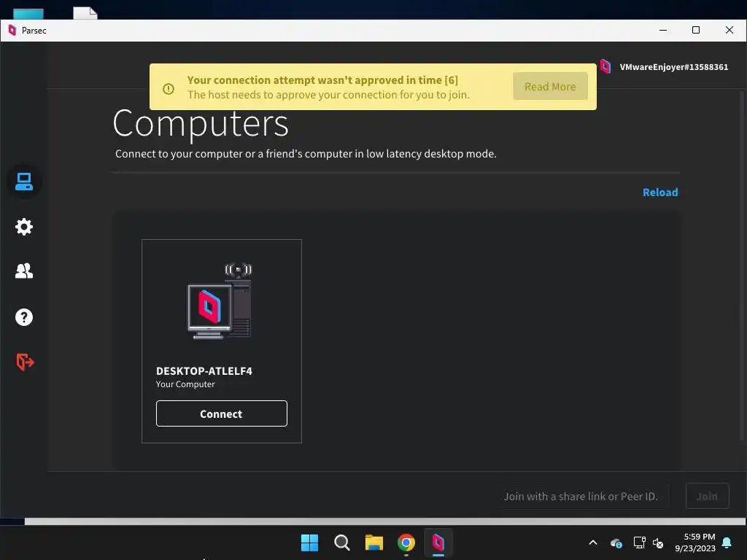Close the Parsec window
The image size is (747, 560).
click(x=729, y=30)
